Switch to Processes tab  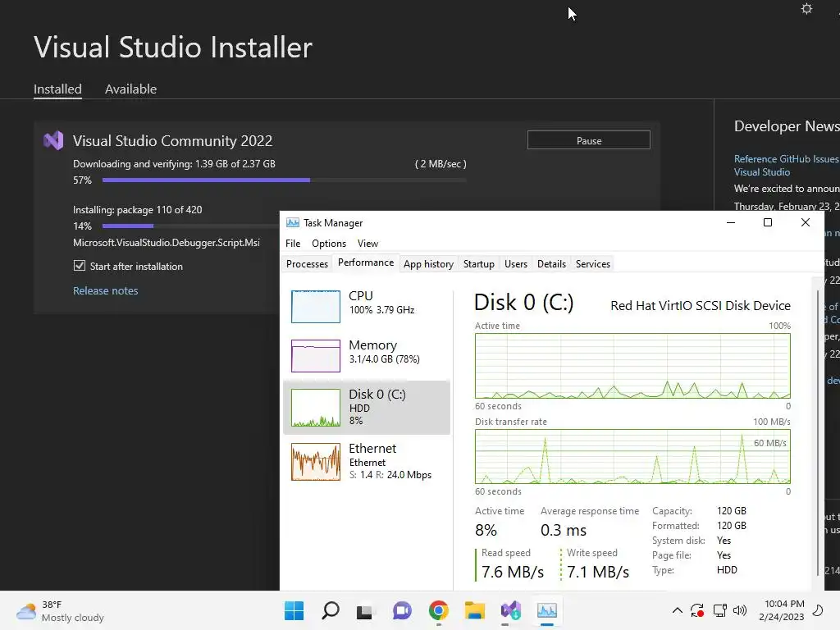[x=307, y=263]
